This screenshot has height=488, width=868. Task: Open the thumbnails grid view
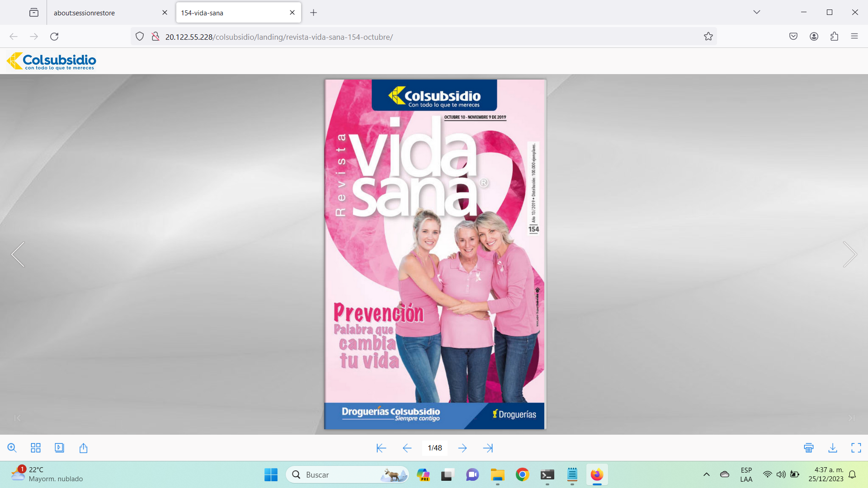point(36,448)
